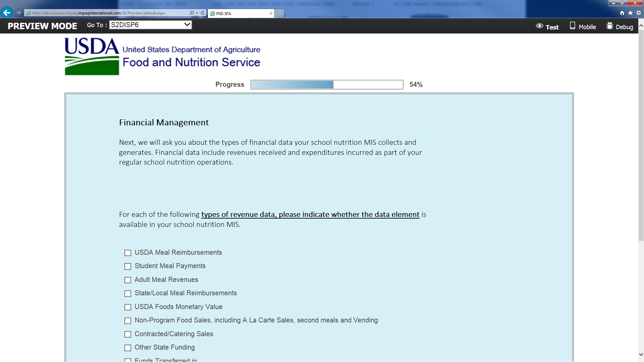The image size is (644, 362).
Task: Click the search magnifier in address bar
Action: 192,13
